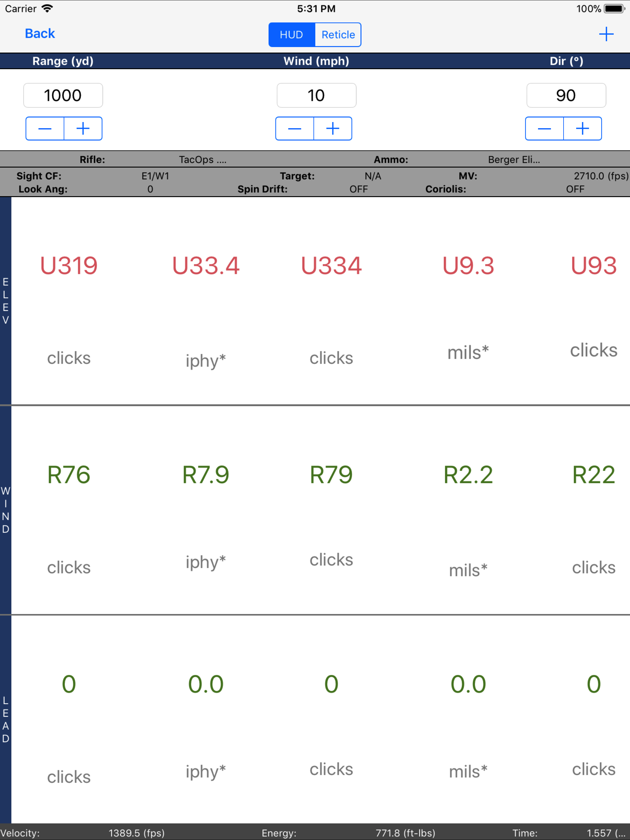630x840 pixels.
Task: Tap the Dir field showing 90
Action: coord(566,95)
